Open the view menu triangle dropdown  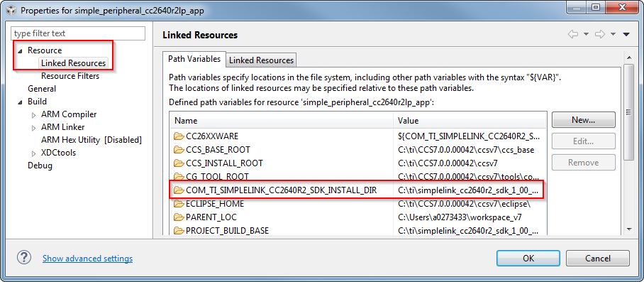[626, 34]
